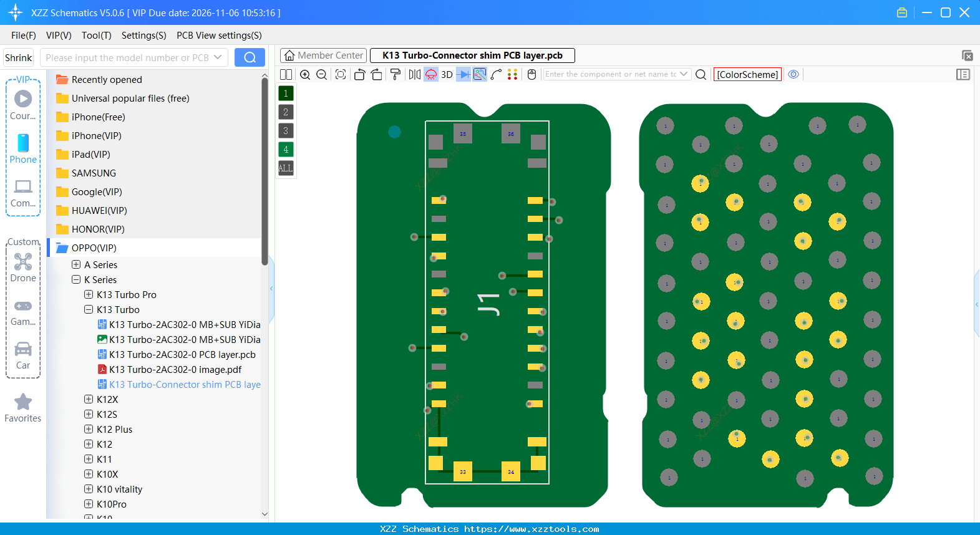Open K13 Turbo-2AC302-0 image.pdf
The height and width of the screenshot is (535, 980).
coord(175,370)
